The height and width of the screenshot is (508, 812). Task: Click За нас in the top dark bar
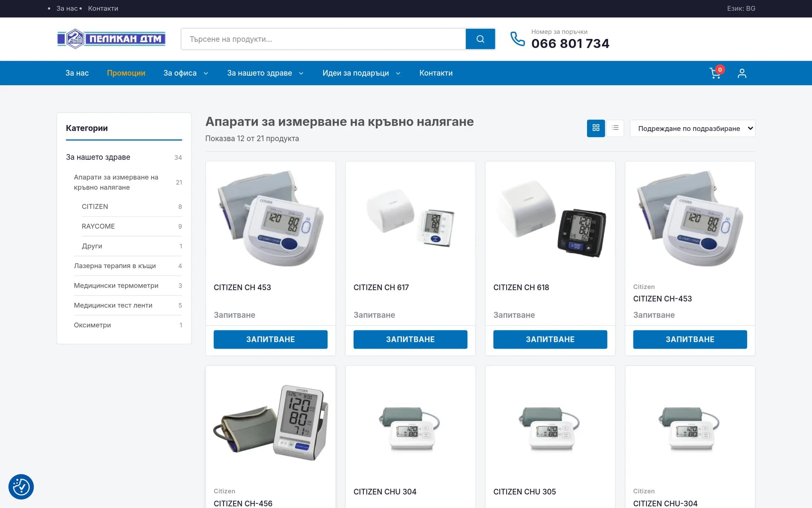coord(67,9)
